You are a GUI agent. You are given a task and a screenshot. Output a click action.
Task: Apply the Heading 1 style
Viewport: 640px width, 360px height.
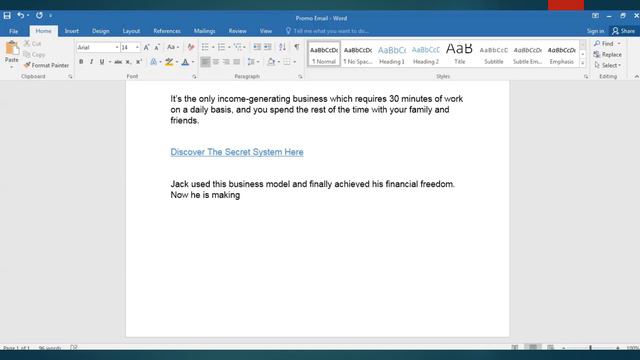coord(392,54)
